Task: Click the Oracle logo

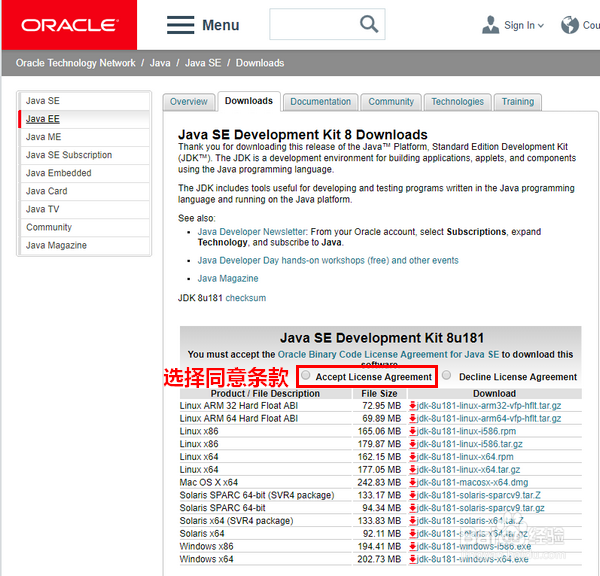Action: [x=69, y=25]
